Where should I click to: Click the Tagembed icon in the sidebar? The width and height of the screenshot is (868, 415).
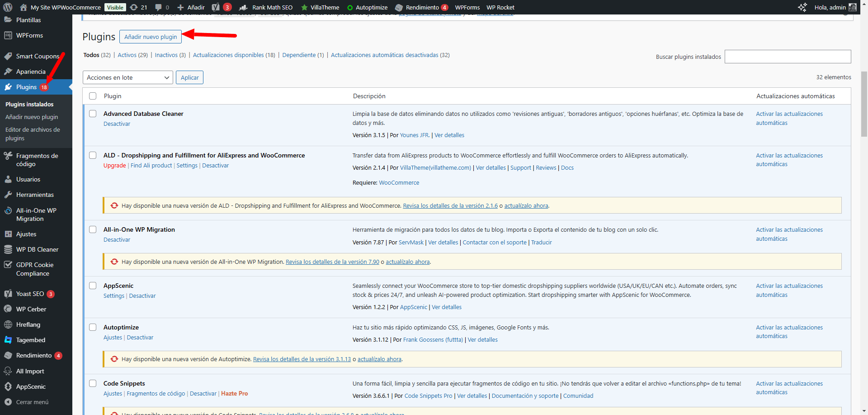click(8, 340)
